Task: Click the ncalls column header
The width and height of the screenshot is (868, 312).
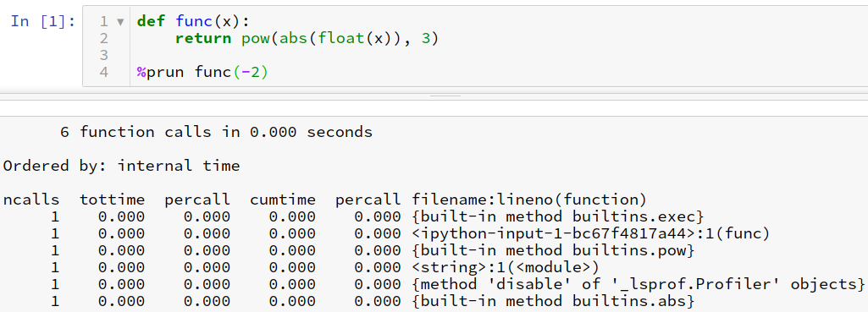Action: tap(31, 200)
